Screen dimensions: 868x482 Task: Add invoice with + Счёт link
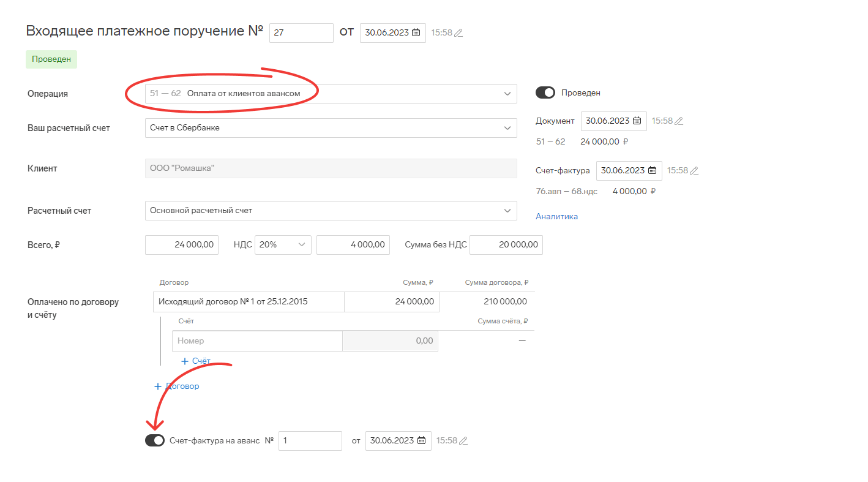pyautogui.click(x=195, y=361)
